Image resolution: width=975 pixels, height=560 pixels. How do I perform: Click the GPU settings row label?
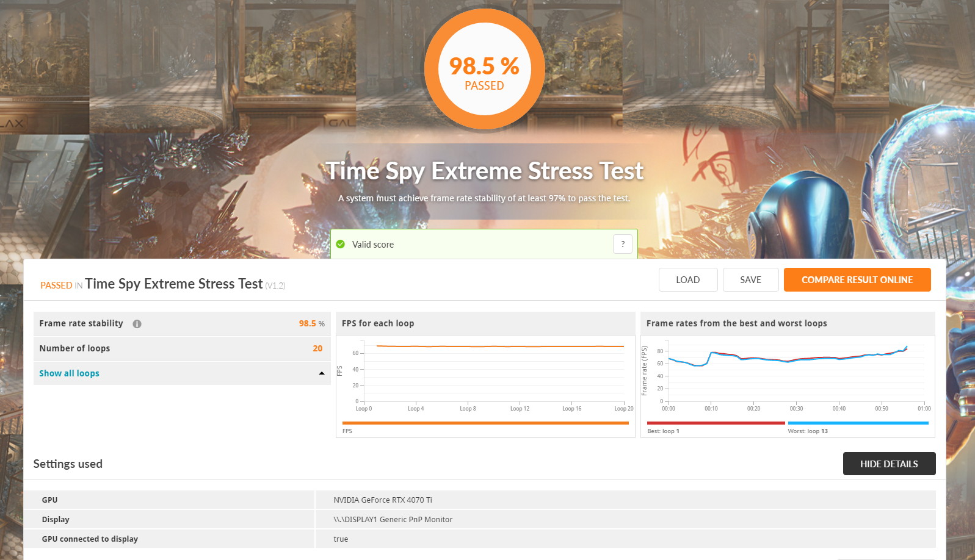click(x=49, y=500)
